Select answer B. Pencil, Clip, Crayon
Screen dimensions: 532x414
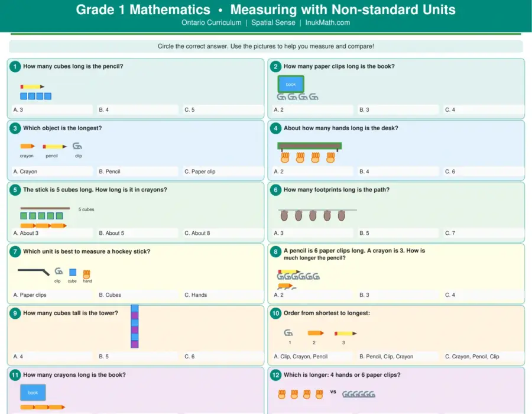click(398, 356)
